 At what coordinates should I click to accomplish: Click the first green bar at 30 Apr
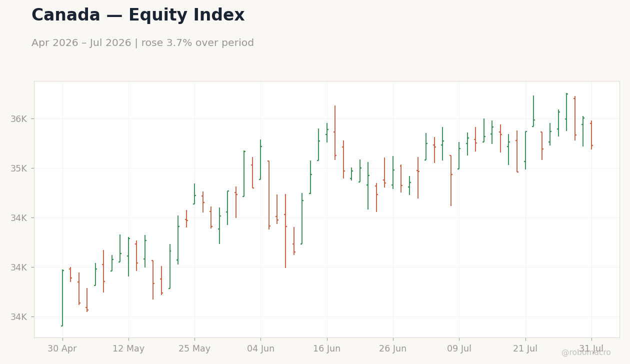(x=62, y=298)
